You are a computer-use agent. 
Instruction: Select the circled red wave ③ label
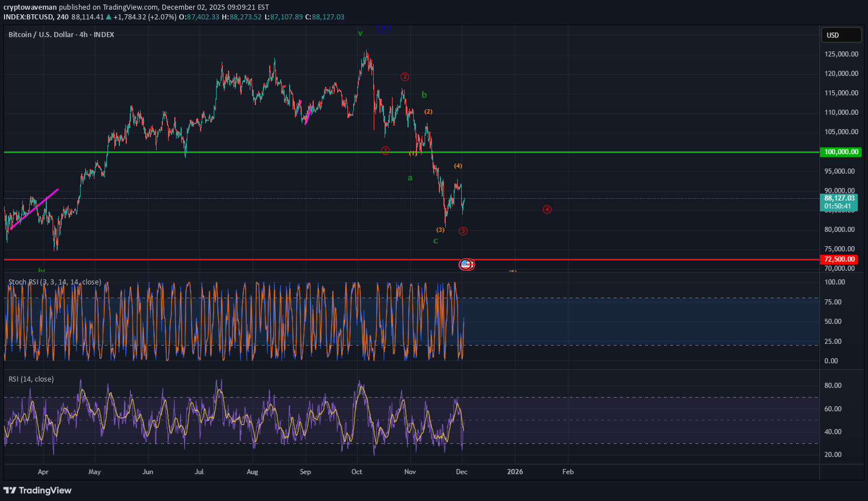click(x=463, y=231)
